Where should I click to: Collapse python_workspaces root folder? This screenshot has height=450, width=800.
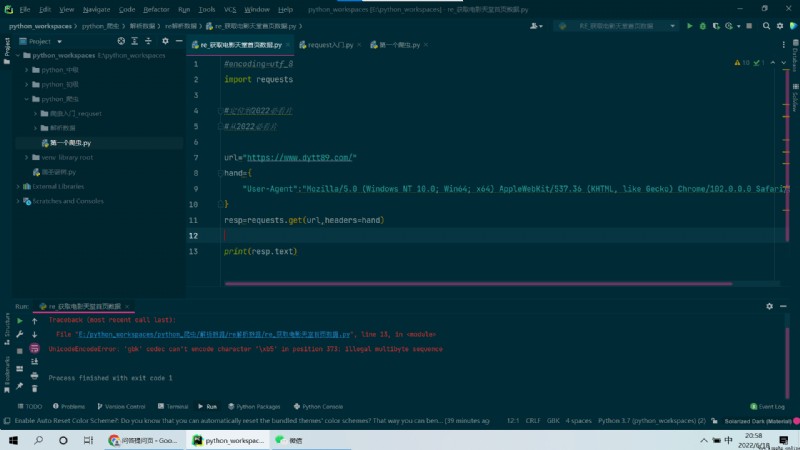[x=18, y=55]
